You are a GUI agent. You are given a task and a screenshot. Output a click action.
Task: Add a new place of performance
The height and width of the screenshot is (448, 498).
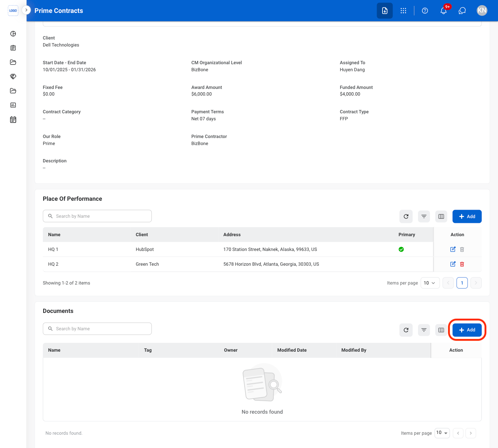pyautogui.click(x=467, y=217)
